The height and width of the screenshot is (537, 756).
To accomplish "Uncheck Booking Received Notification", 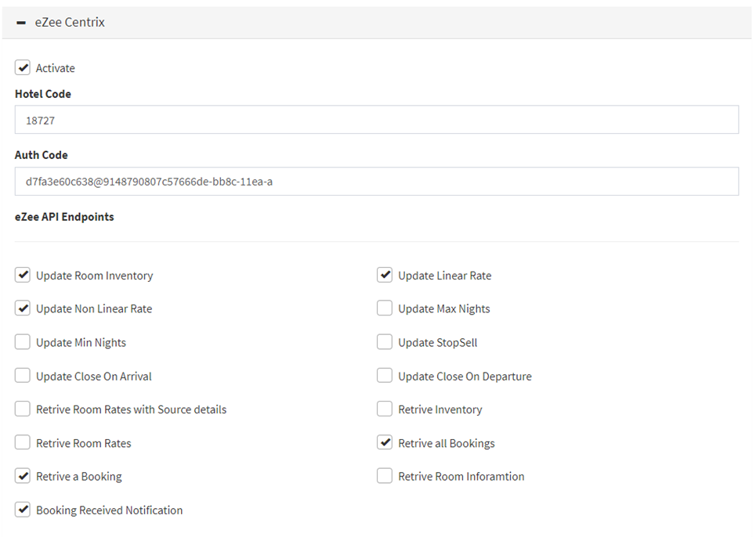I will coord(23,510).
